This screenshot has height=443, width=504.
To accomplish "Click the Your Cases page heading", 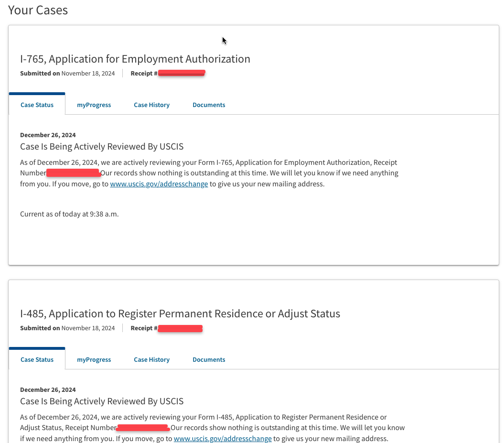I will pyautogui.click(x=38, y=10).
